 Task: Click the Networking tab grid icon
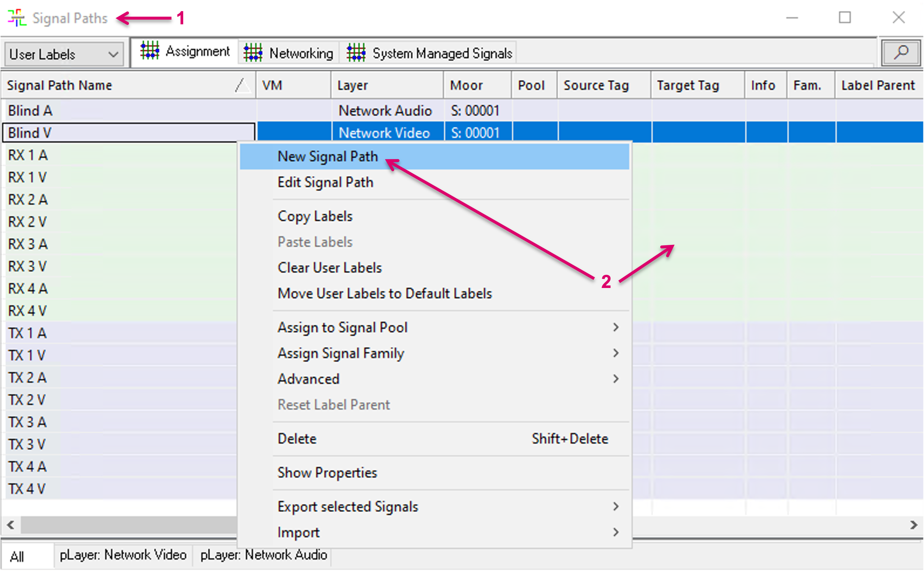pyautogui.click(x=253, y=53)
